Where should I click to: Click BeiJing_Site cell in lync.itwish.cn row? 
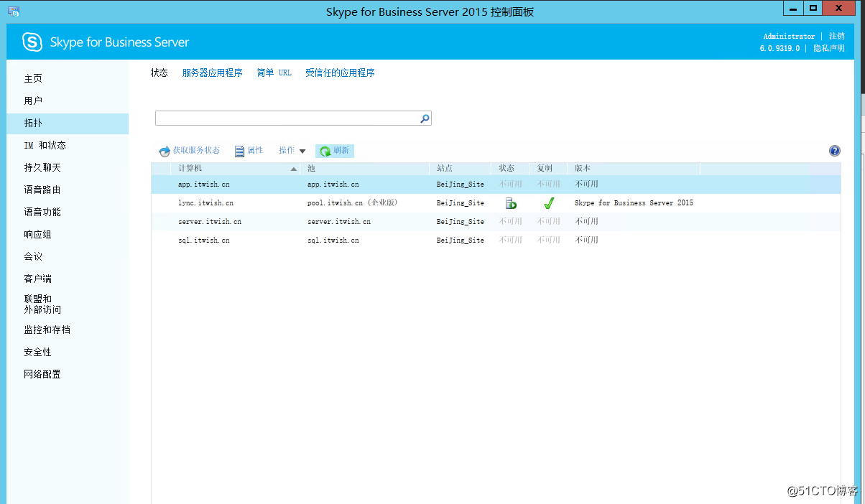(461, 203)
